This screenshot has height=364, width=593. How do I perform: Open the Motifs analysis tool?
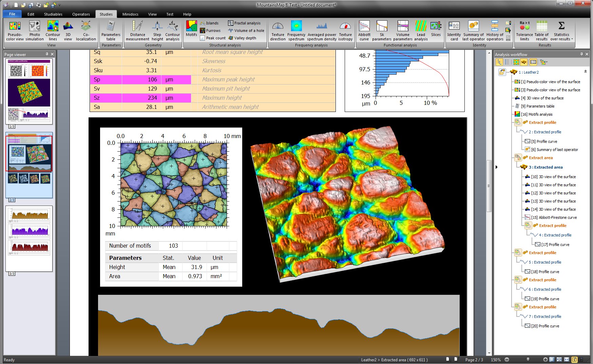(x=191, y=29)
